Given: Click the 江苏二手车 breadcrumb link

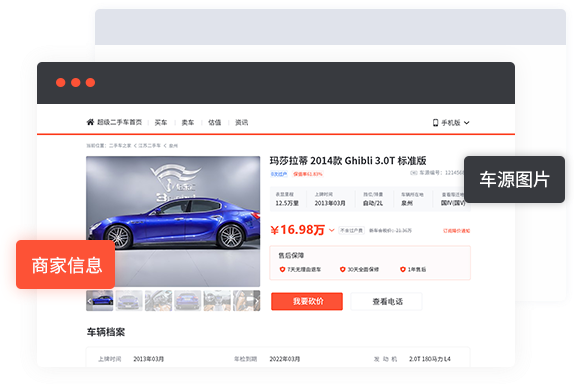Looking at the screenshot, I should coord(149,146).
